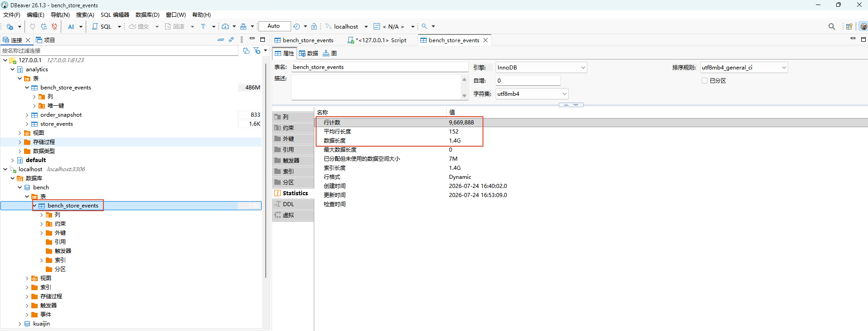Click the 按名称过滤连接 filter field
This screenshot has width=868, height=331.
(x=120, y=50)
